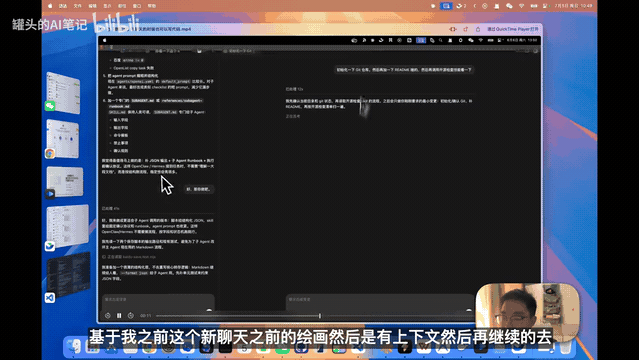
Task: Open the 显示 menu
Action: pos(107,6)
